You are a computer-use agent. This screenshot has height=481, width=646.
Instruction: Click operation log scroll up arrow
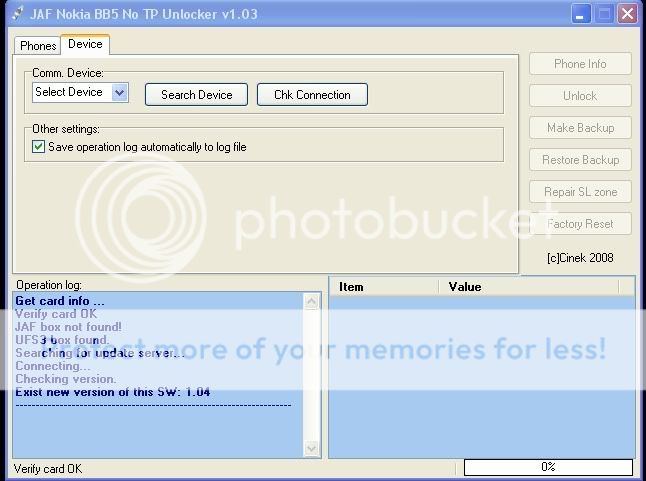pyautogui.click(x=311, y=301)
